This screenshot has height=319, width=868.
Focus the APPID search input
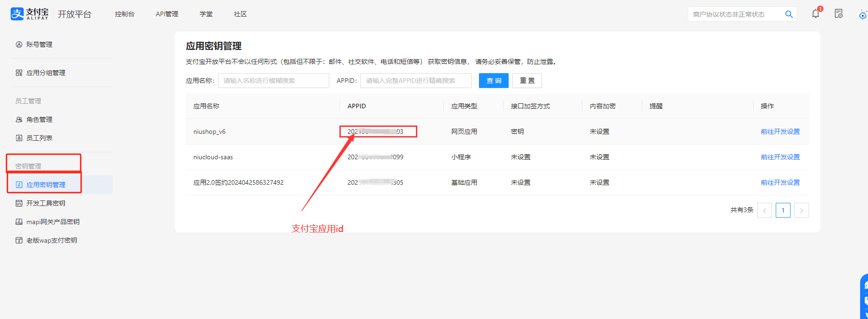(415, 81)
